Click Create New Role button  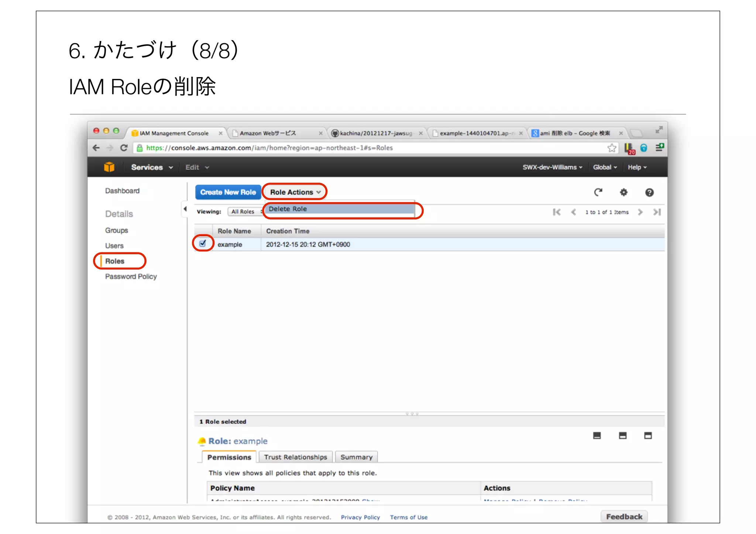[228, 192]
